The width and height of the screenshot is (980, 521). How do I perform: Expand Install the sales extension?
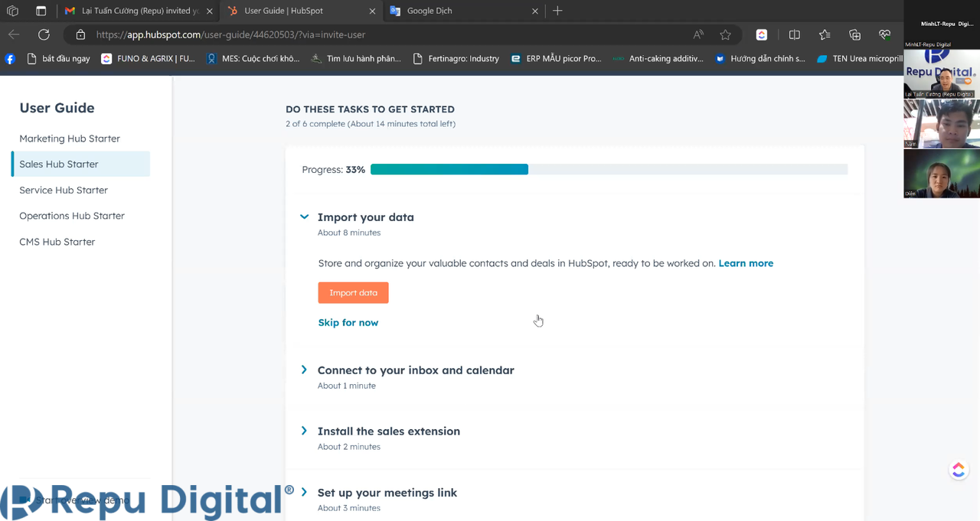(304, 431)
